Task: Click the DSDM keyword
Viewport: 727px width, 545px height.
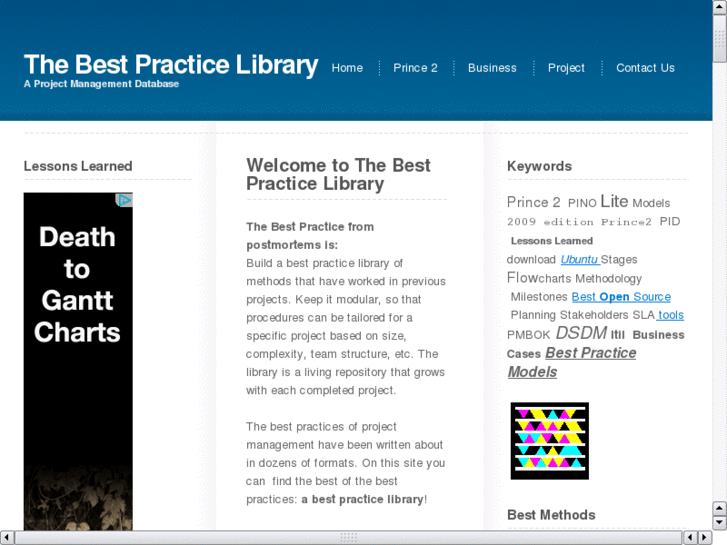Action: tap(580, 333)
